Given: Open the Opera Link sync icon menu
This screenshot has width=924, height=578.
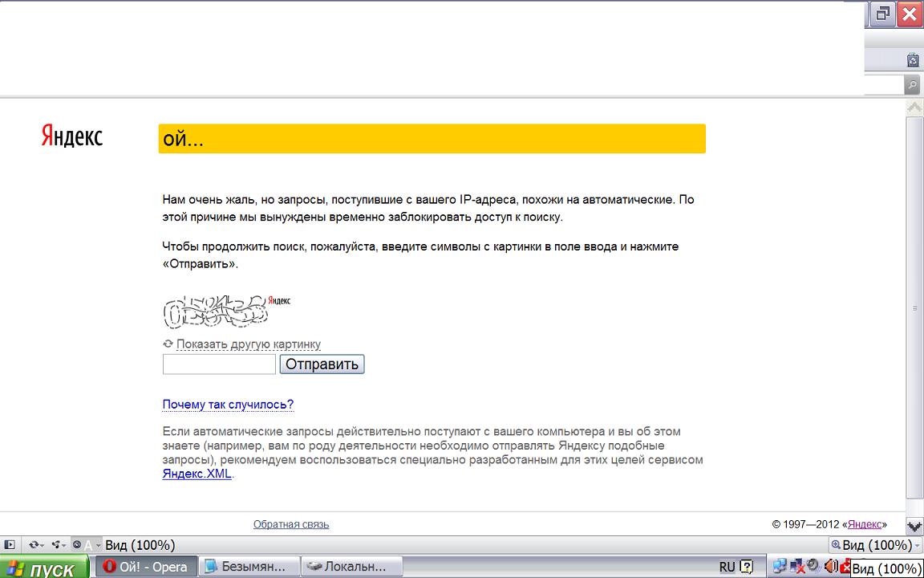Looking at the screenshot, I should click(37, 546).
